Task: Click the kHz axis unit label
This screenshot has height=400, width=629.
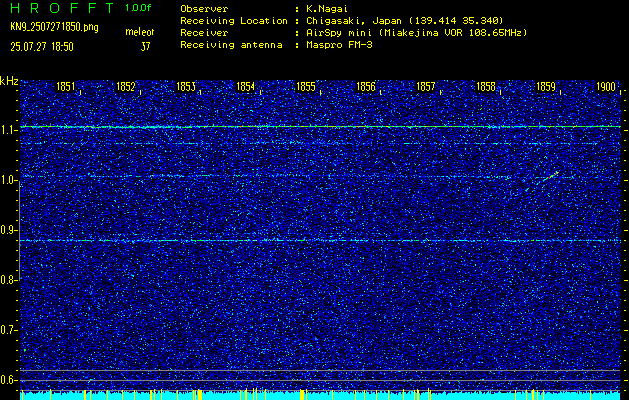Action: coord(9,81)
